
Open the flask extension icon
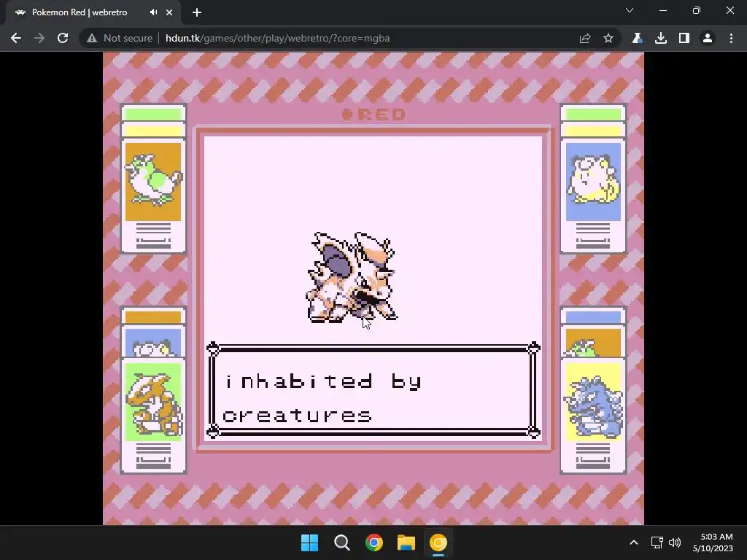pos(637,38)
